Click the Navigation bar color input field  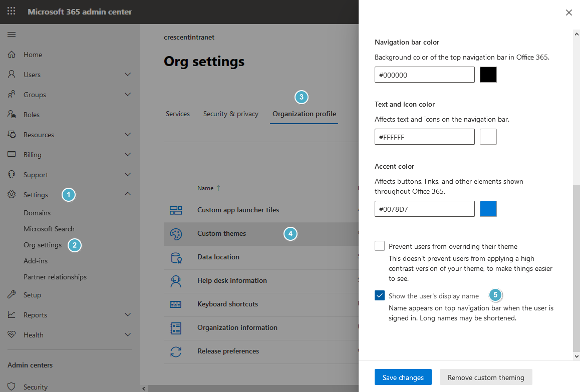click(424, 75)
